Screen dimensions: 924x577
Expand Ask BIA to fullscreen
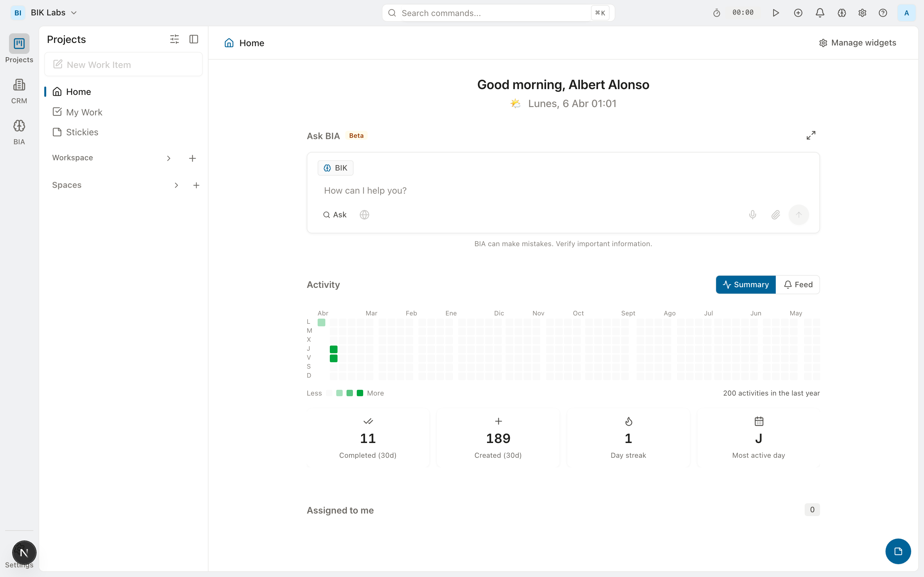pyautogui.click(x=811, y=136)
